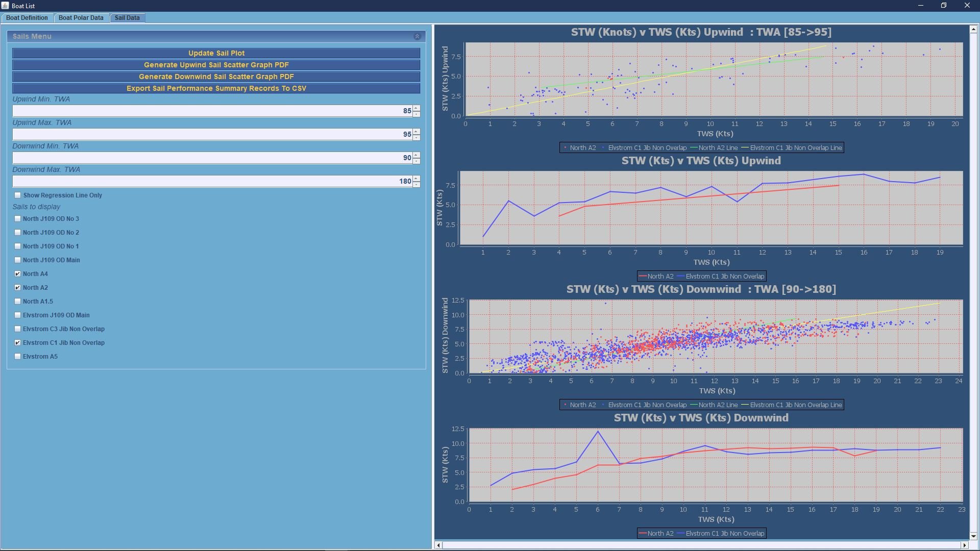Check the Elvstrom A5 sail checkbox
980x551 pixels.
point(18,357)
